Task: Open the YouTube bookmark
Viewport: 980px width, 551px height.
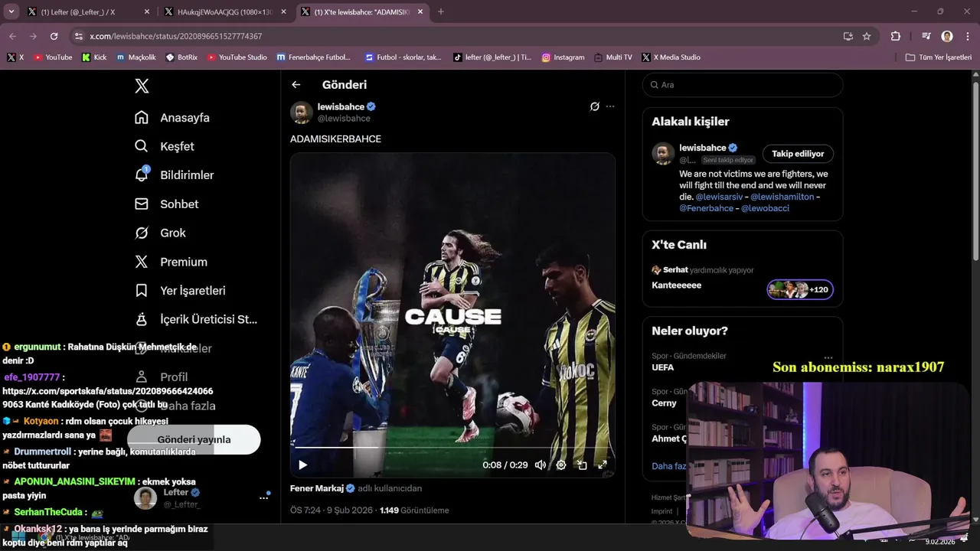Action: pos(53,57)
